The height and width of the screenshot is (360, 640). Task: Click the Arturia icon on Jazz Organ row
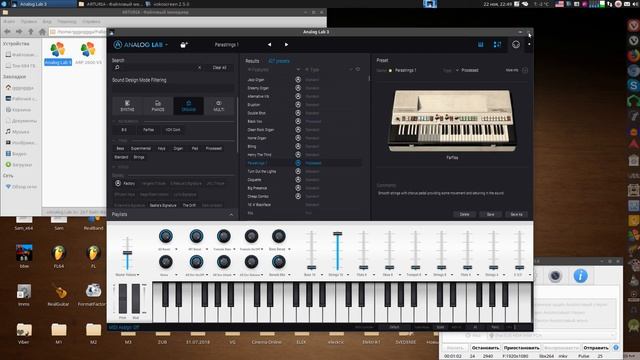tap(298, 80)
